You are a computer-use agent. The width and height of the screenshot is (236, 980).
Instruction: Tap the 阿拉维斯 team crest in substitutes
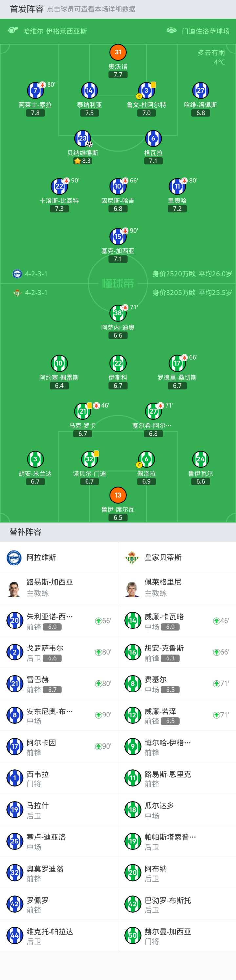click(x=14, y=557)
